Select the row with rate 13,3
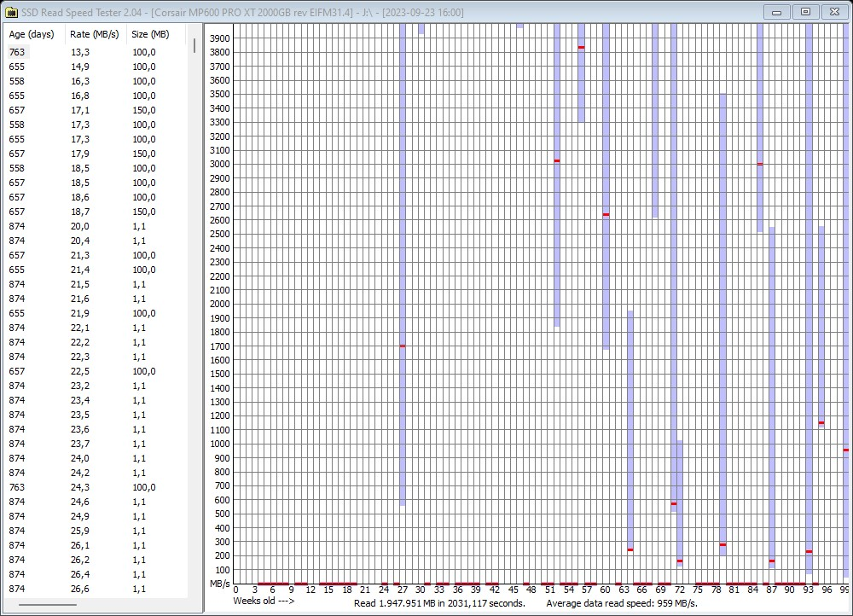The width and height of the screenshot is (853, 616). point(96,52)
